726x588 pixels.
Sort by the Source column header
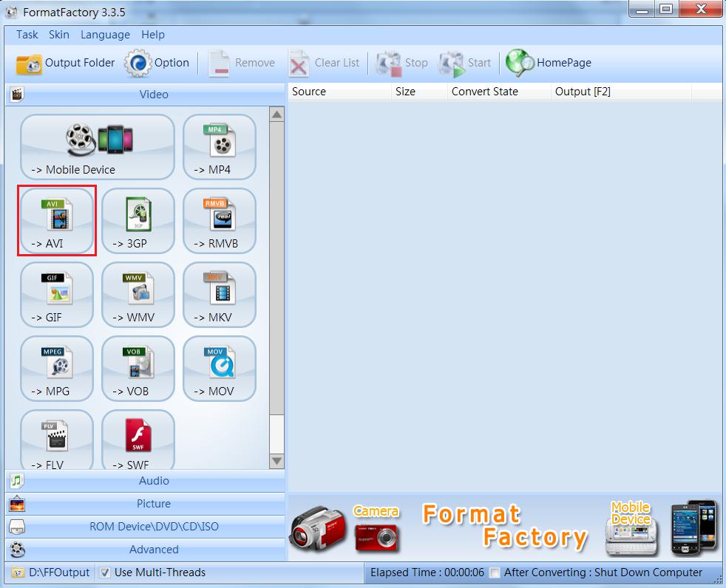tap(340, 92)
